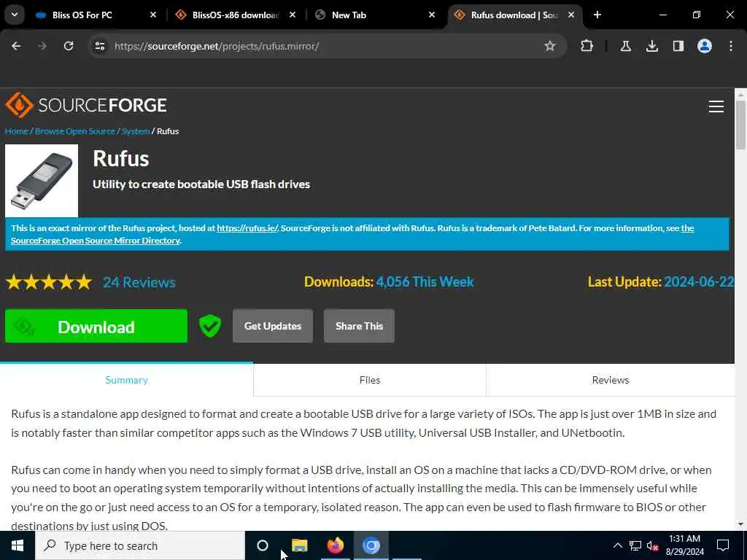The image size is (747, 560).
Task: Click the Share This button
Action: (x=359, y=326)
